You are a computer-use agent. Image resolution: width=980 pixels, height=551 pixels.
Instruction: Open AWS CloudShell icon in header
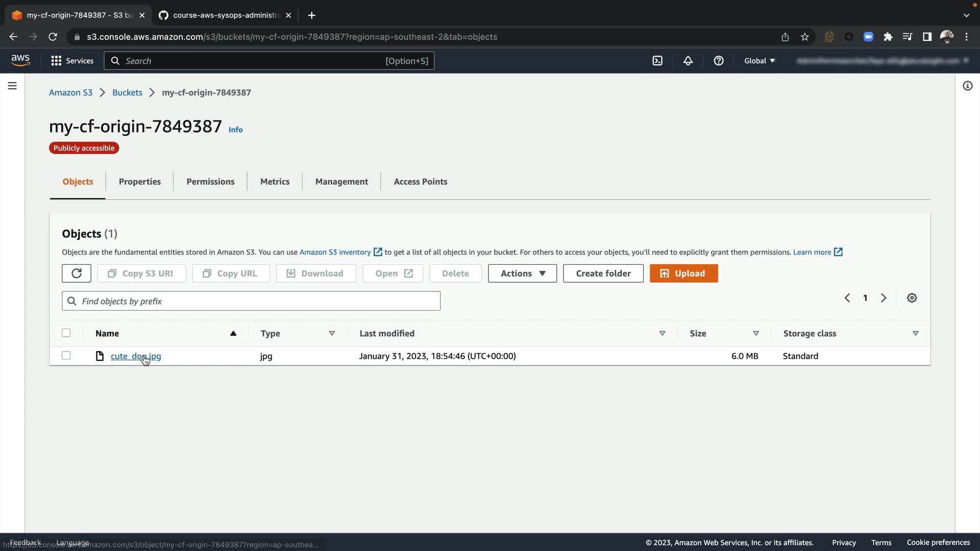point(657,61)
